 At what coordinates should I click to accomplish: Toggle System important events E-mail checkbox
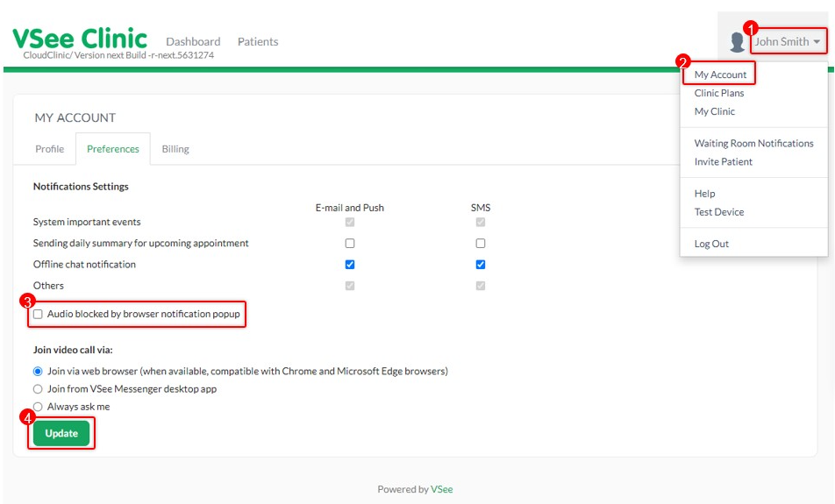click(350, 222)
